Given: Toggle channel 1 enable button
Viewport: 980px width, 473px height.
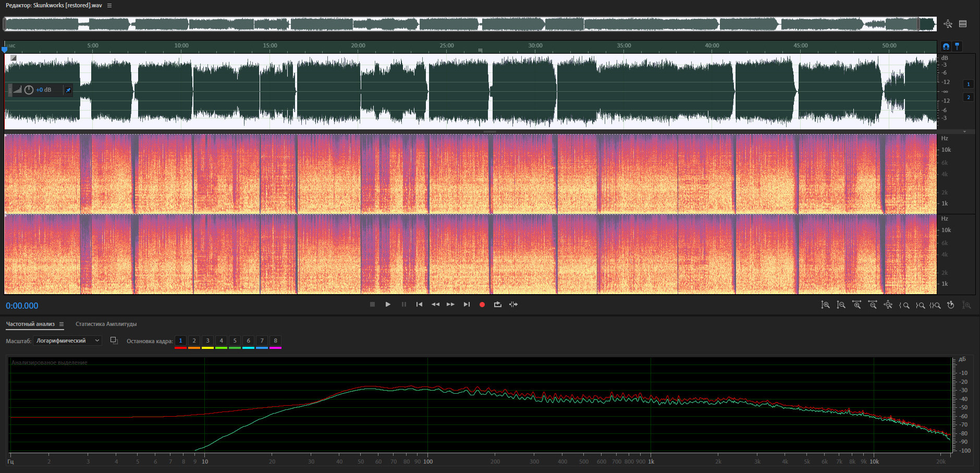Looking at the screenshot, I should coord(969,84).
